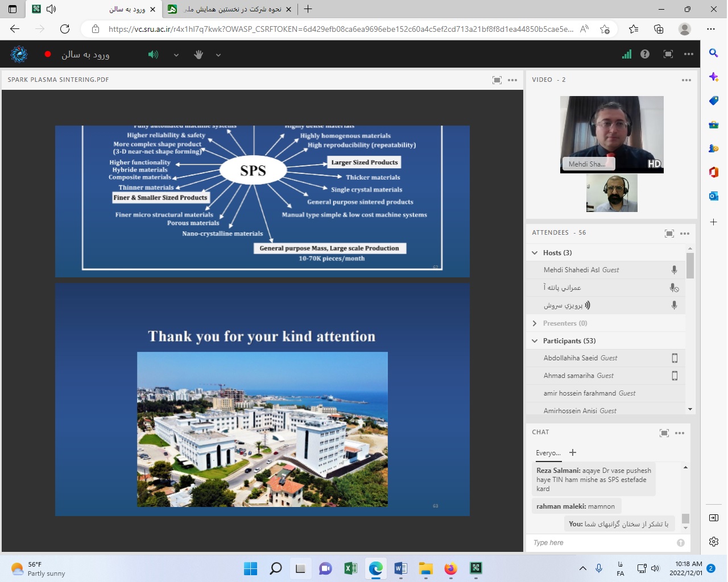Toggle meeting full screen icon
The image size is (728, 582).
(x=668, y=54)
